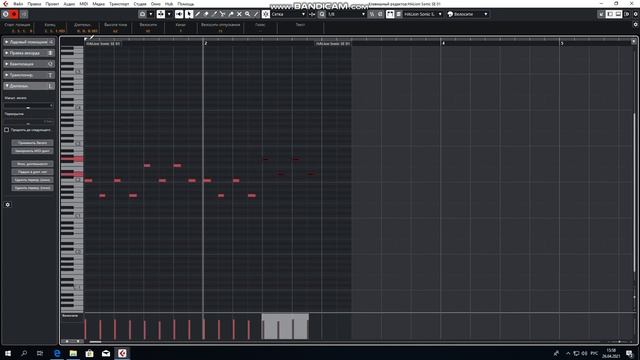The image size is (640, 360).
Task: Click the MIDI input icon beside step input
Action: [x=380, y=14]
